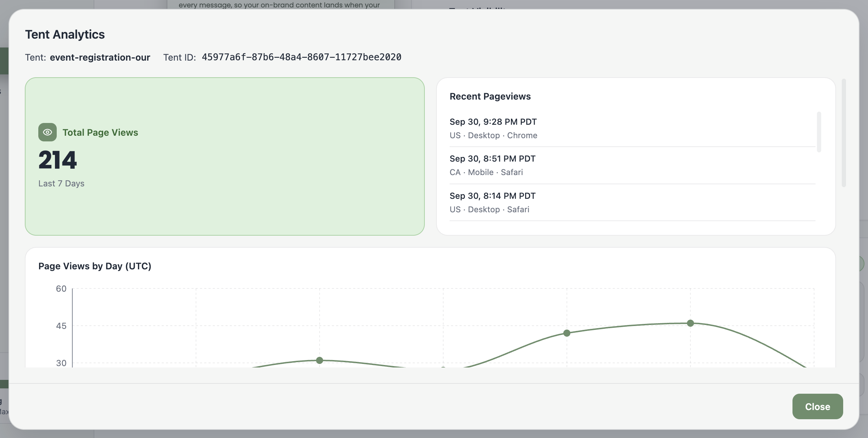Click the 30 y-axis label on chart

coord(61,363)
